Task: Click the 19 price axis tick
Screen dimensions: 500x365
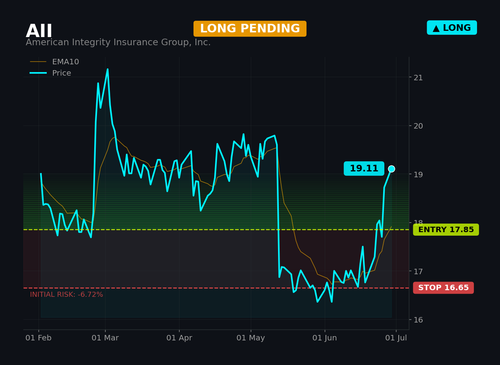Action: pyautogui.click(x=418, y=174)
